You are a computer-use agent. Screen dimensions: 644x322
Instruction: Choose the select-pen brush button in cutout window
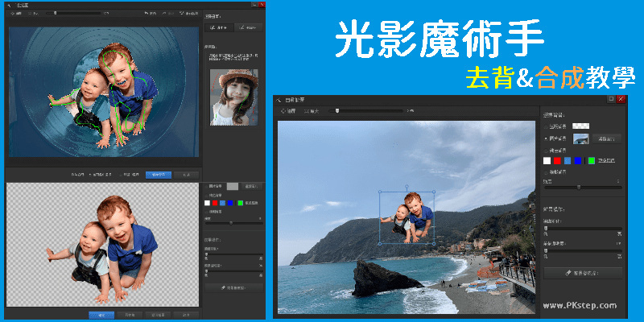point(219,27)
